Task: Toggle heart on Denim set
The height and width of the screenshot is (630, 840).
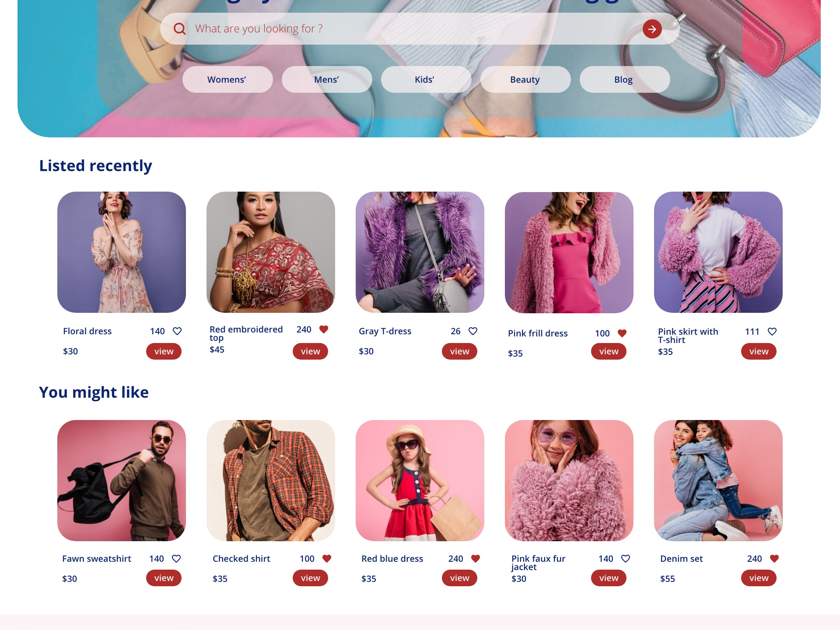Action: [774, 559]
